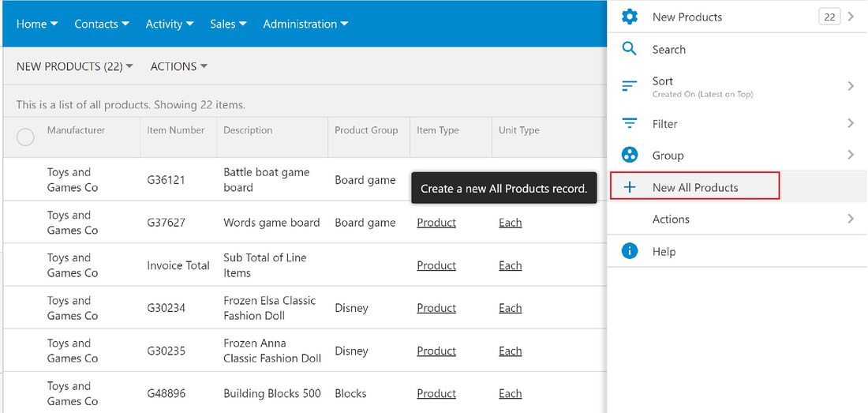Click description Frozen Elsa Classic Fashion Doll
Screen dimensions: 868x413
click(x=270, y=308)
